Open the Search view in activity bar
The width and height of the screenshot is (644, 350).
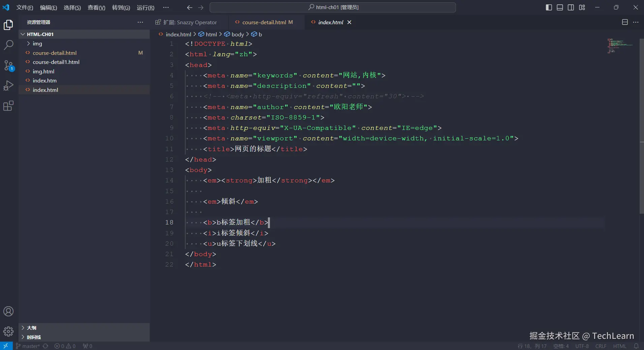point(8,45)
